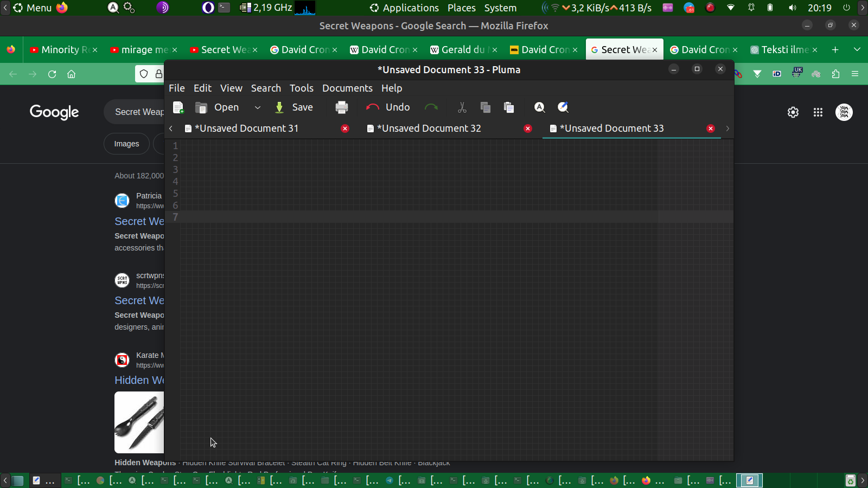Open the Applications menu in the top panel
The height and width of the screenshot is (488, 868).
pyautogui.click(x=404, y=8)
